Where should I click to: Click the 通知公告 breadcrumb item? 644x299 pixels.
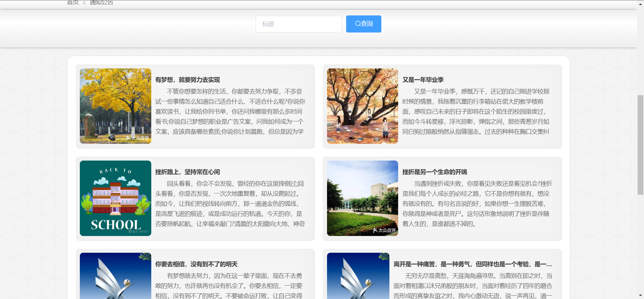[x=101, y=2]
